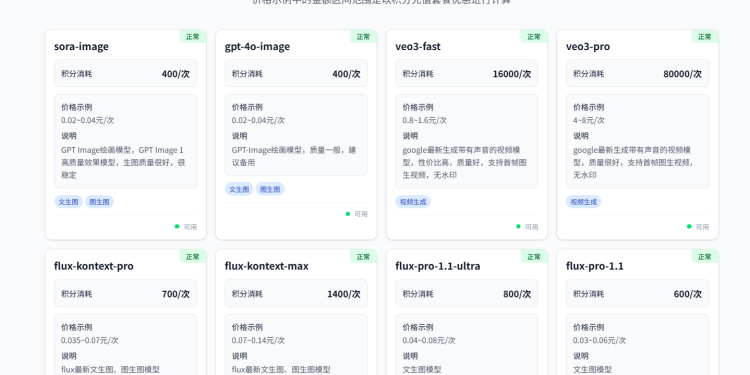Click the 文生图 tag on gpt-4o-image card
Viewport: 750px width, 375px height.
[239, 189]
